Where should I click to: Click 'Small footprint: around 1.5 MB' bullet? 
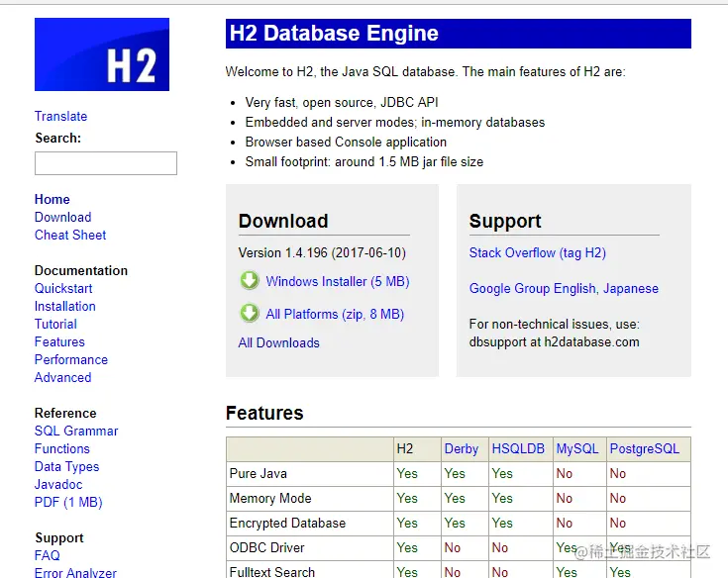364,162
